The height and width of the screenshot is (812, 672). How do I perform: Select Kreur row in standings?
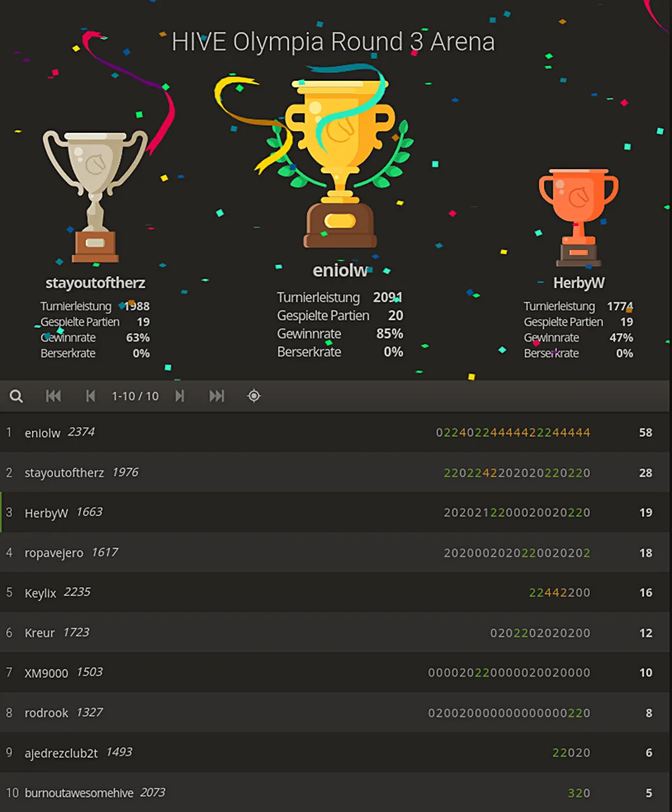[336, 632]
